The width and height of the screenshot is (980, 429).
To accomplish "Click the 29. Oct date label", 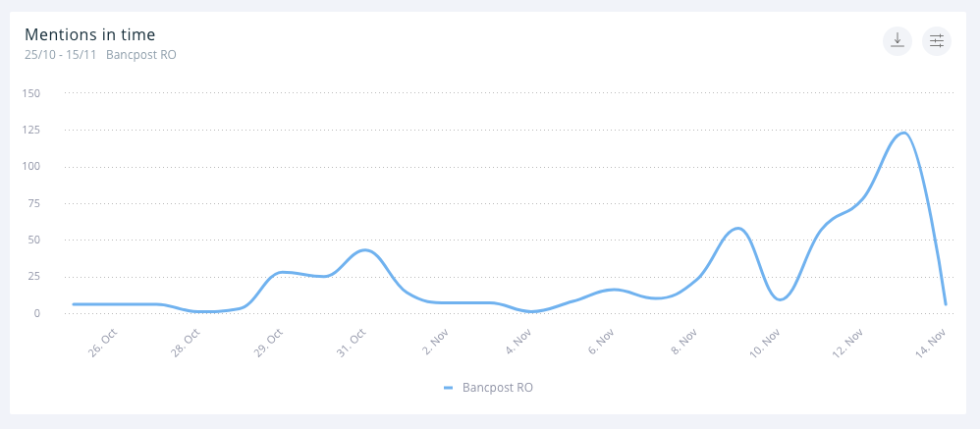I will coord(268,344).
